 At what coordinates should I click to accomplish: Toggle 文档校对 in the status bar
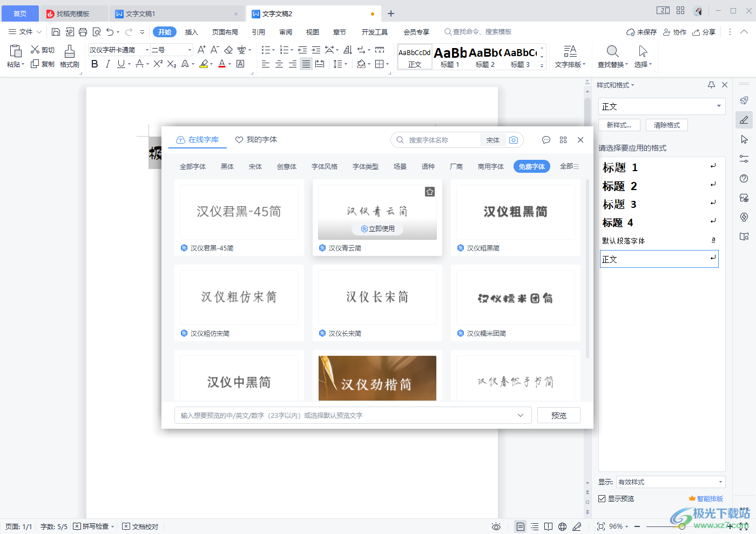click(140, 526)
